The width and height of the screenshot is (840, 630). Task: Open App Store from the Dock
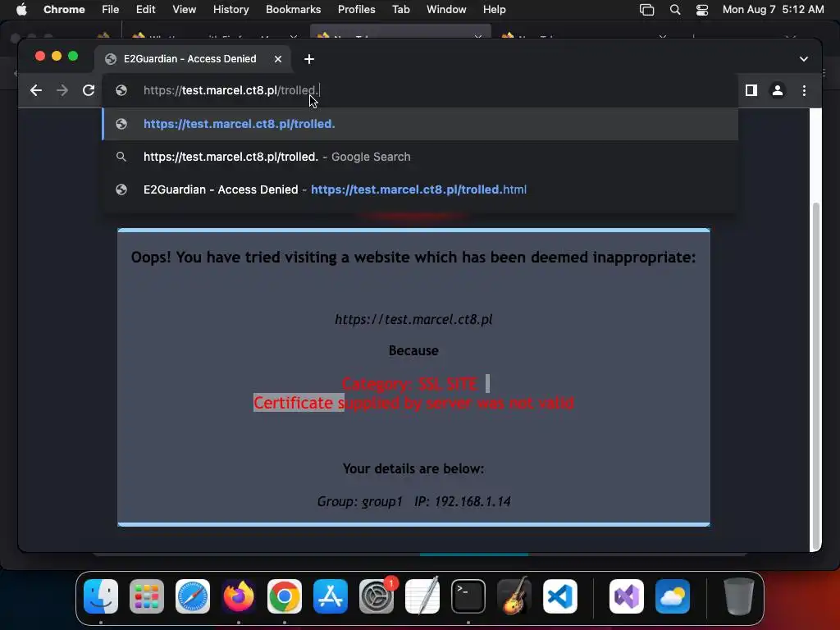[331, 596]
